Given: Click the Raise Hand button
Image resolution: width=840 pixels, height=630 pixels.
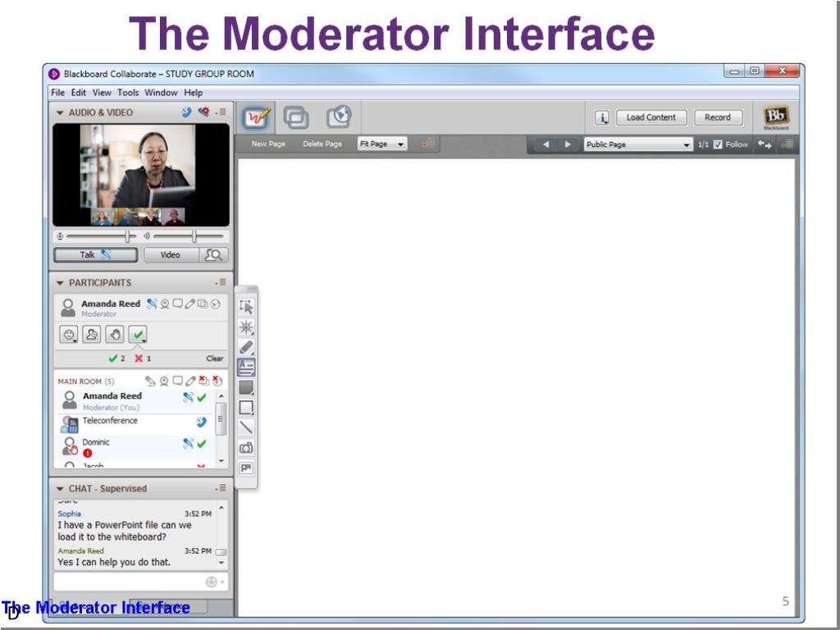Looking at the screenshot, I should [115, 335].
